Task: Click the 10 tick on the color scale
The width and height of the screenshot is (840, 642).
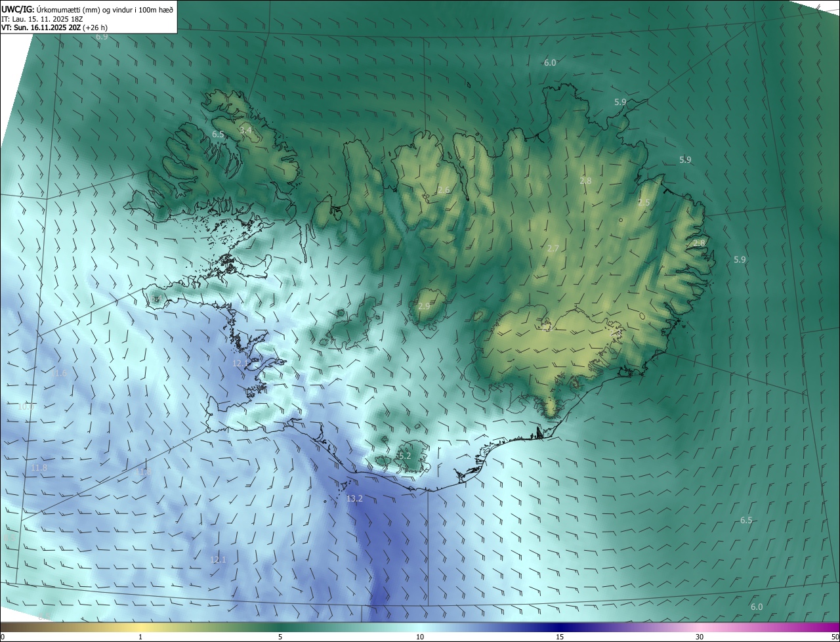Action: pos(420,637)
